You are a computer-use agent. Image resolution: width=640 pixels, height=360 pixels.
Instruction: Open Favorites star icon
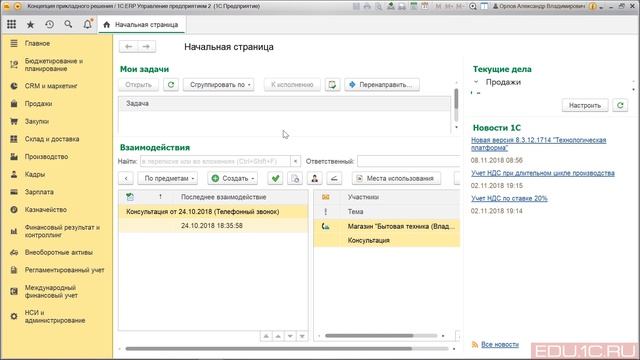(x=30, y=24)
